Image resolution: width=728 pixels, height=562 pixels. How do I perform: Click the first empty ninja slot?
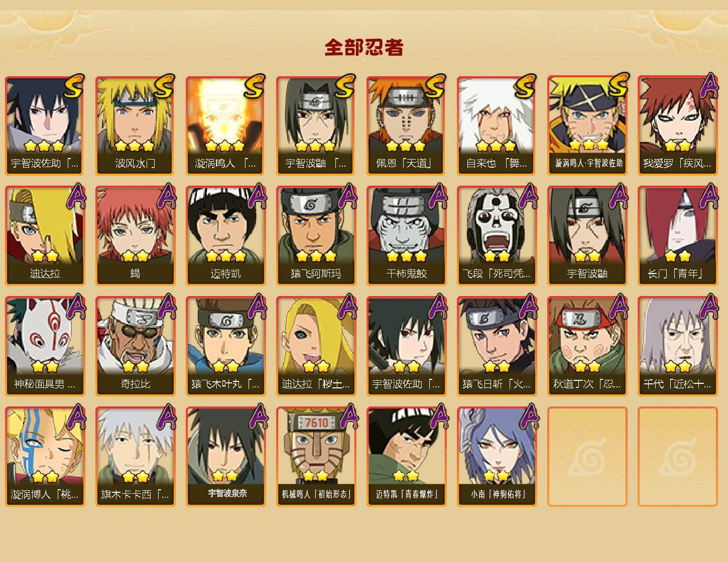point(587,457)
